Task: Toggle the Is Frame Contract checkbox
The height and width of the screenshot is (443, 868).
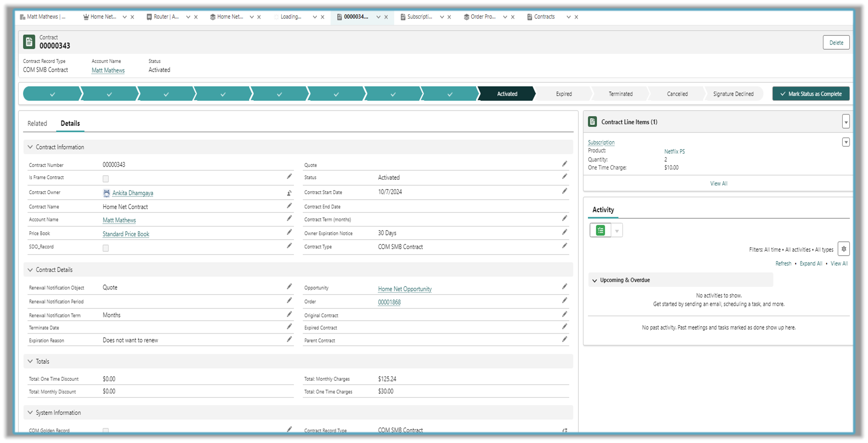Action: 105,179
